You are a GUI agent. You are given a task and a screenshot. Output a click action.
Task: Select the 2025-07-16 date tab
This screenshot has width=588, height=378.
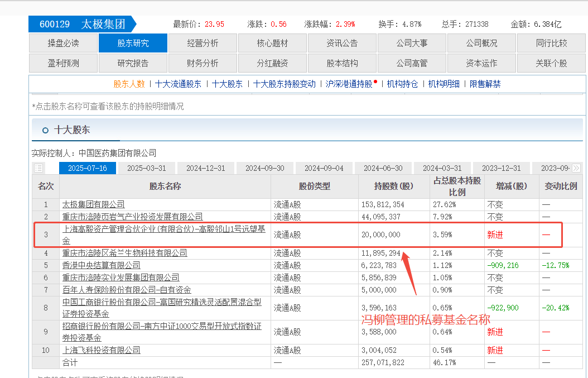(88, 168)
